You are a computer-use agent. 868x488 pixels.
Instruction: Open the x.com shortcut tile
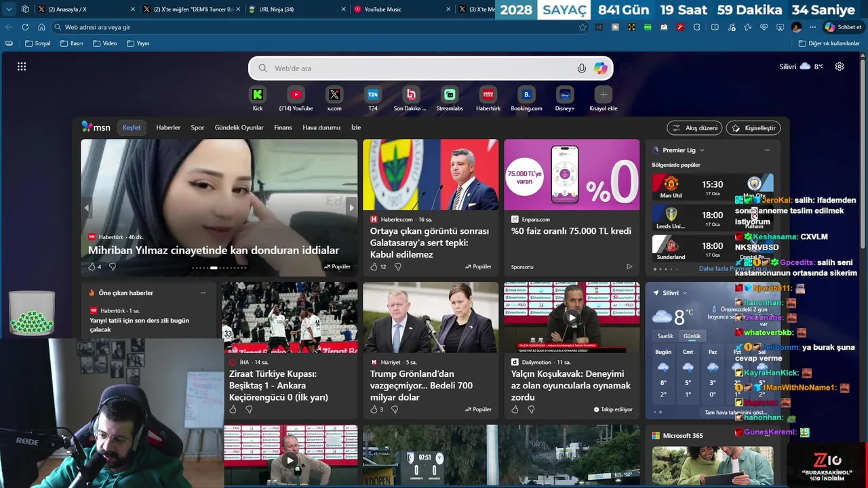tap(334, 98)
